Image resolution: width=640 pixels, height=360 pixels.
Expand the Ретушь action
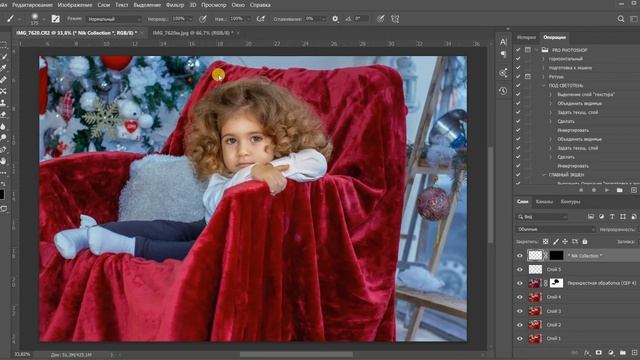[544, 77]
